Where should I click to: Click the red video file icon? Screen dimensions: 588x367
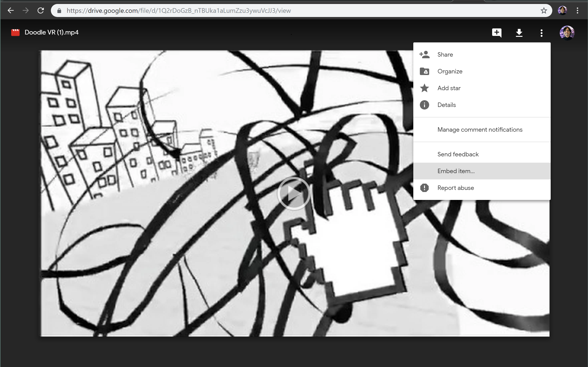click(15, 32)
